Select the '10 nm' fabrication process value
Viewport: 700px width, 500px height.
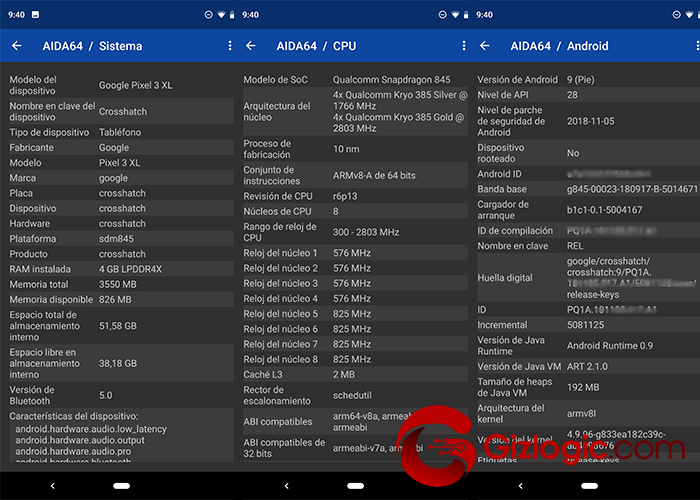tap(346, 149)
